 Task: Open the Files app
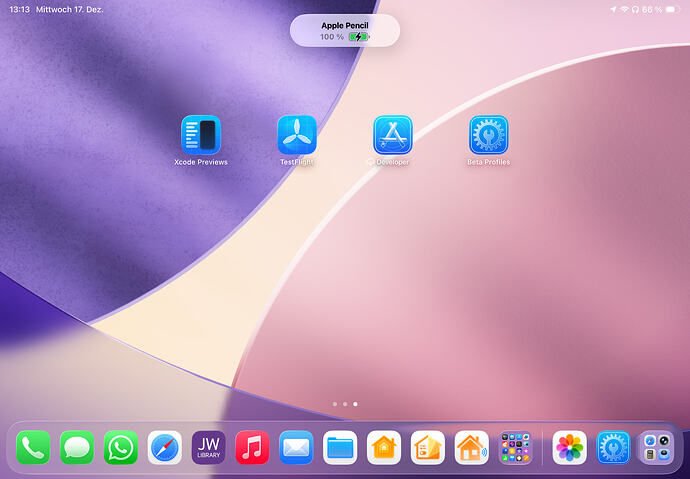pos(340,447)
